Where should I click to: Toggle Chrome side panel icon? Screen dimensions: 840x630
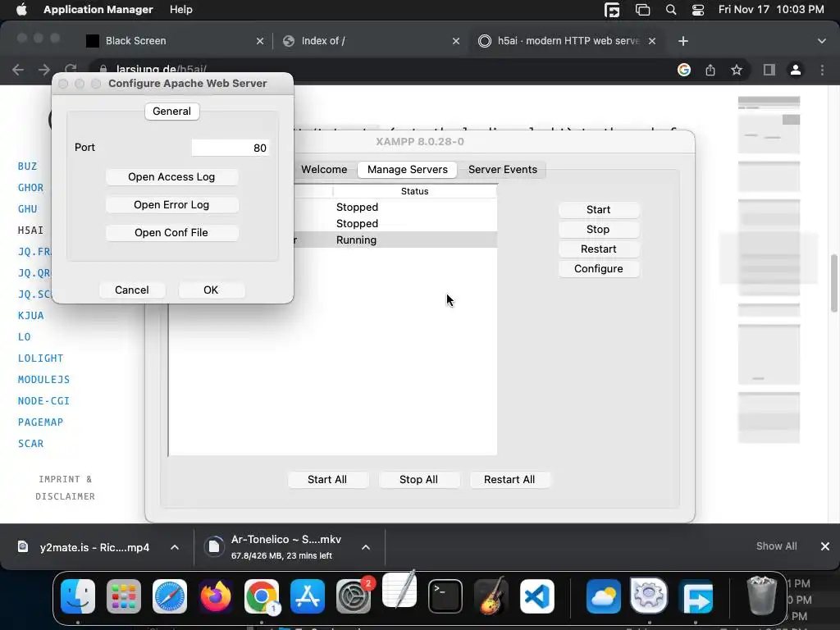point(769,70)
